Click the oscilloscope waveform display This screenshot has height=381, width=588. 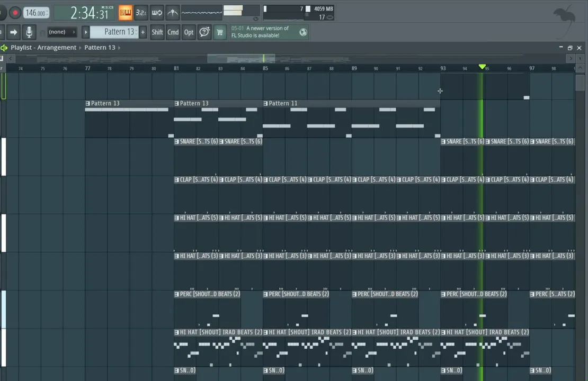(x=202, y=13)
